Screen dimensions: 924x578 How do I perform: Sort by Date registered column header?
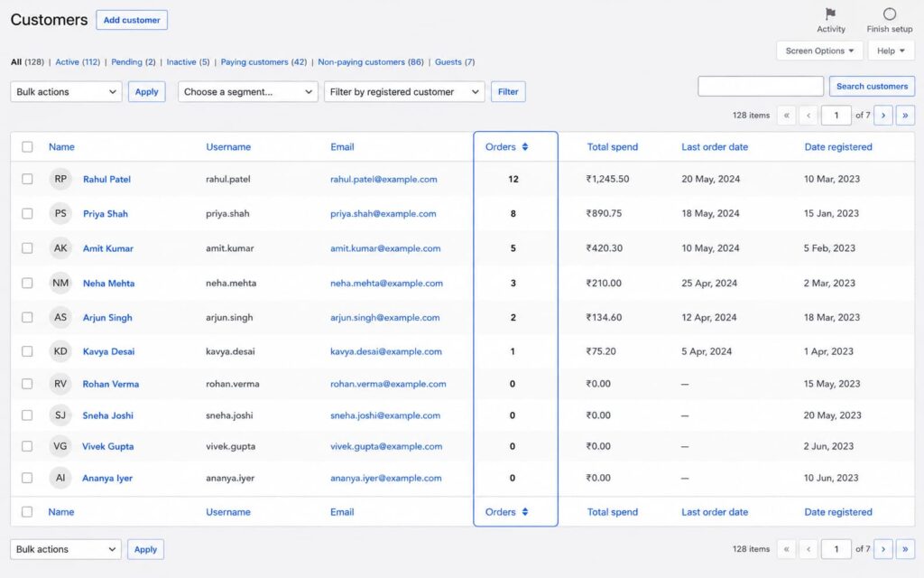(838, 147)
